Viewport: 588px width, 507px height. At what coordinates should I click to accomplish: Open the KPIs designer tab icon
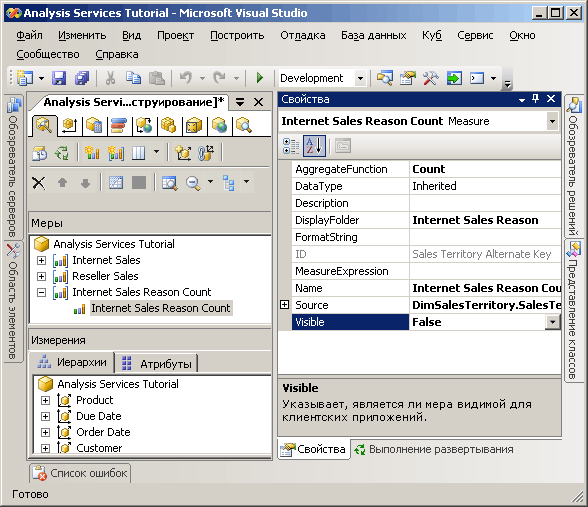click(119, 125)
